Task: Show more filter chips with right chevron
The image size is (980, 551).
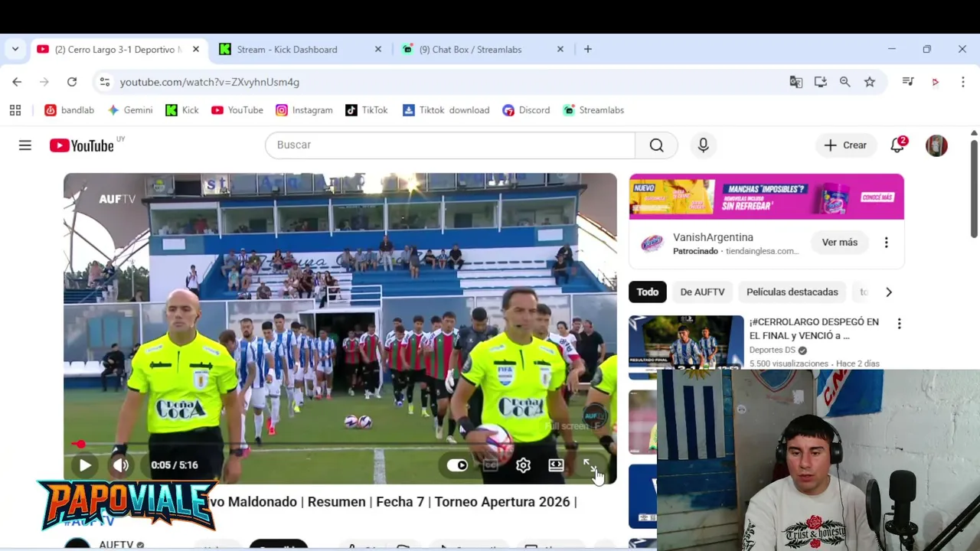Action: click(889, 292)
